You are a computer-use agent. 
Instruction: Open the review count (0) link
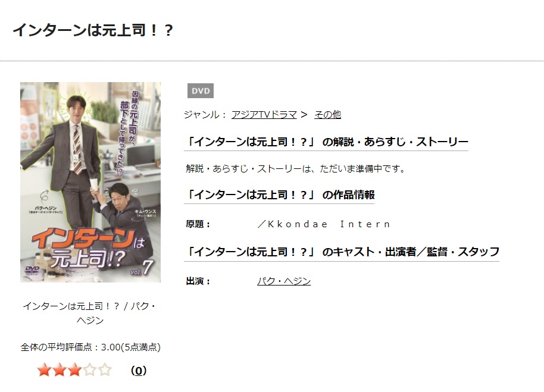coord(139,371)
